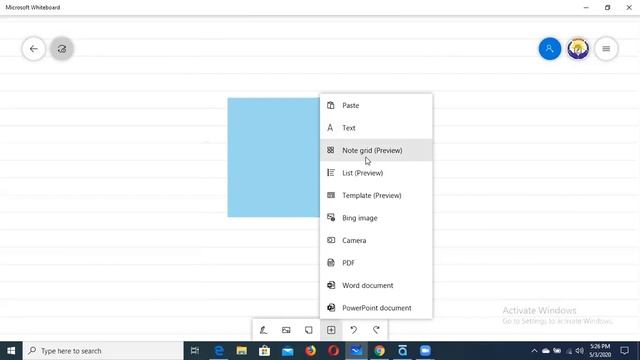The height and width of the screenshot is (360, 640).
Task: Open the network icon in tray
Action: 569,351
